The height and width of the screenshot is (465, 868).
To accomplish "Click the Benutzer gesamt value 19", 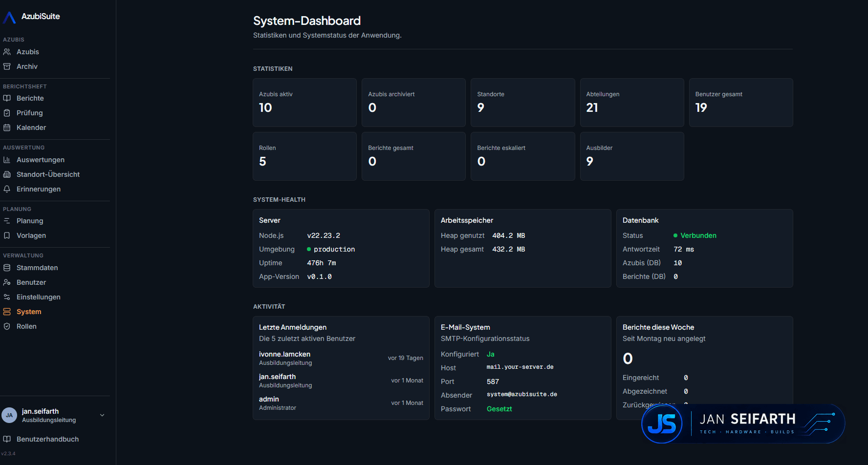I will click(701, 108).
